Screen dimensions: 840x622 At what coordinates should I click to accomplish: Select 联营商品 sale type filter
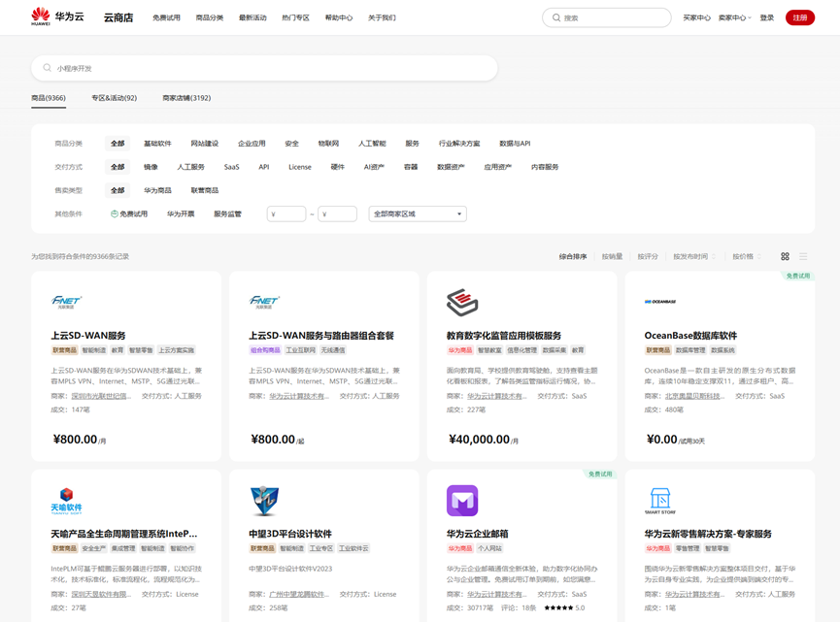[205, 190]
